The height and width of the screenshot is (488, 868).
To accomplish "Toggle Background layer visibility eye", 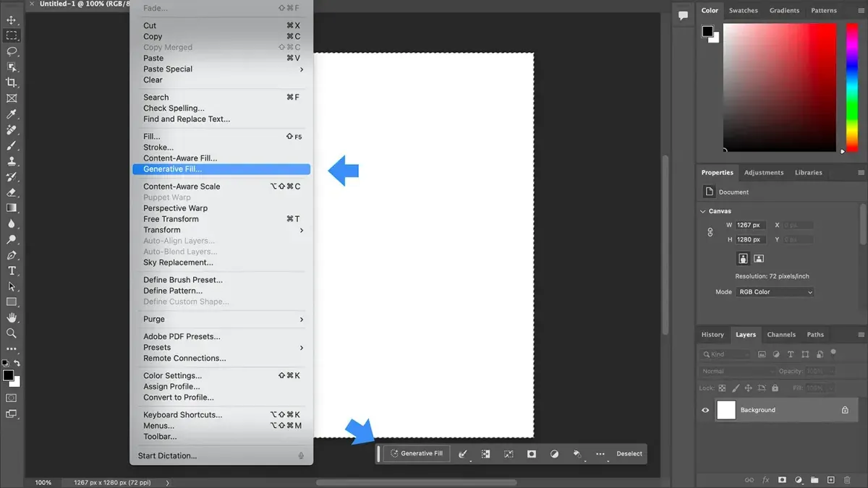I will tap(706, 410).
